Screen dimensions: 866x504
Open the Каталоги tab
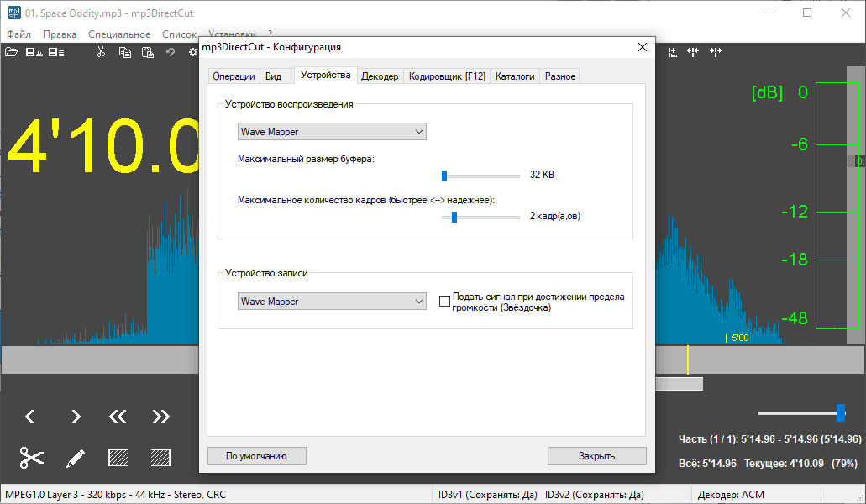click(515, 76)
